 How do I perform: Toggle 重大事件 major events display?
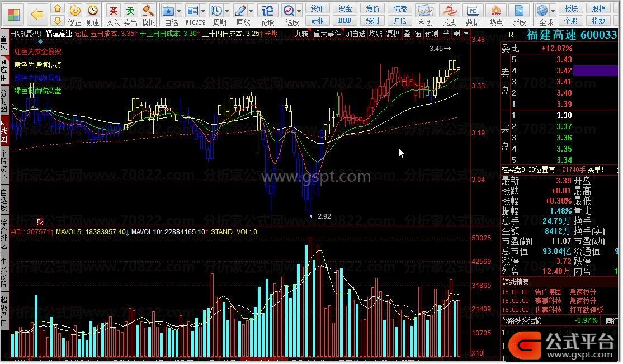[x=327, y=34]
